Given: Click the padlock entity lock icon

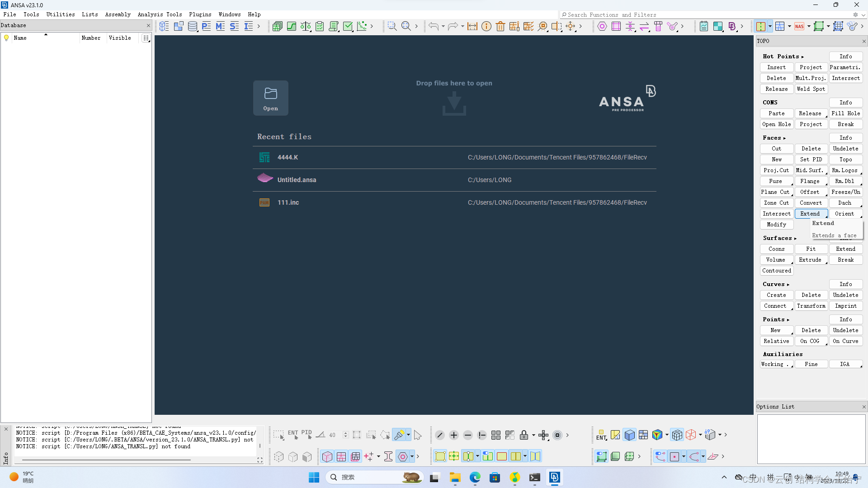Looking at the screenshot, I should point(525,435).
